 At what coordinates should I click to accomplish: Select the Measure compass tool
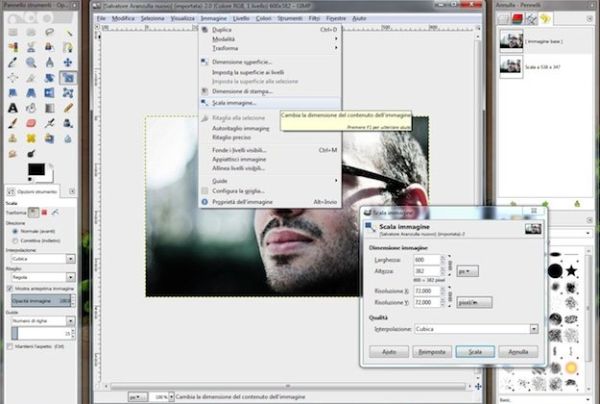(49, 62)
